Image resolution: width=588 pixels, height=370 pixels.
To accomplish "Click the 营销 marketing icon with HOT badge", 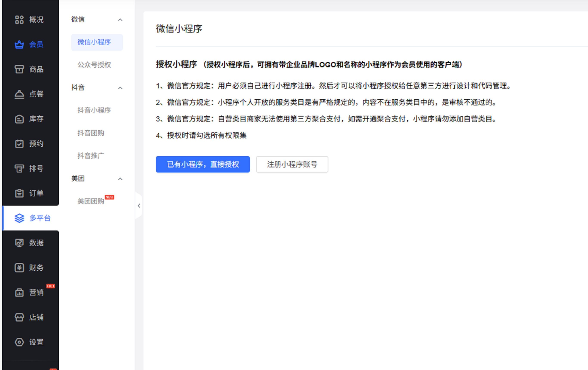I will [x=19, y=293].
